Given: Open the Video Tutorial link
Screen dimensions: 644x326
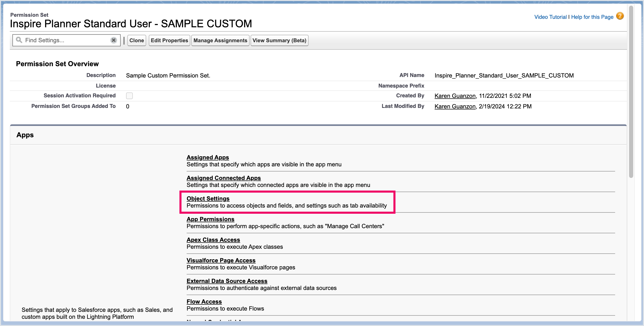Looking at the screenshot, I should [x=550, y=17].
